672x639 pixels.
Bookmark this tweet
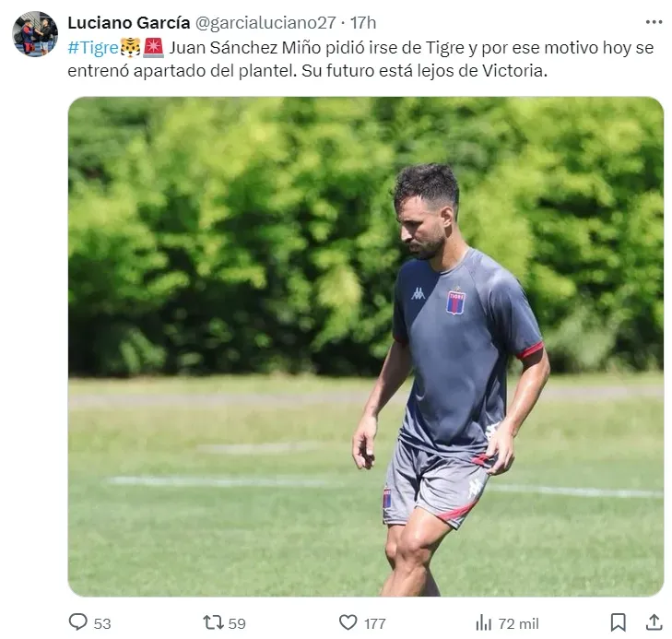point(619,622)
